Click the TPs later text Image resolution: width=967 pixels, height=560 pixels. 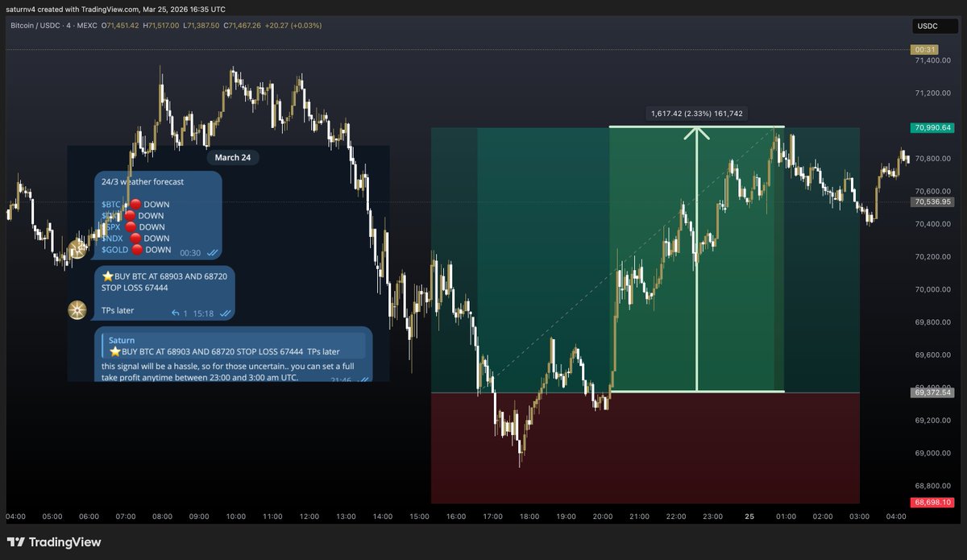pyautogui.click(x=118, y=310)
